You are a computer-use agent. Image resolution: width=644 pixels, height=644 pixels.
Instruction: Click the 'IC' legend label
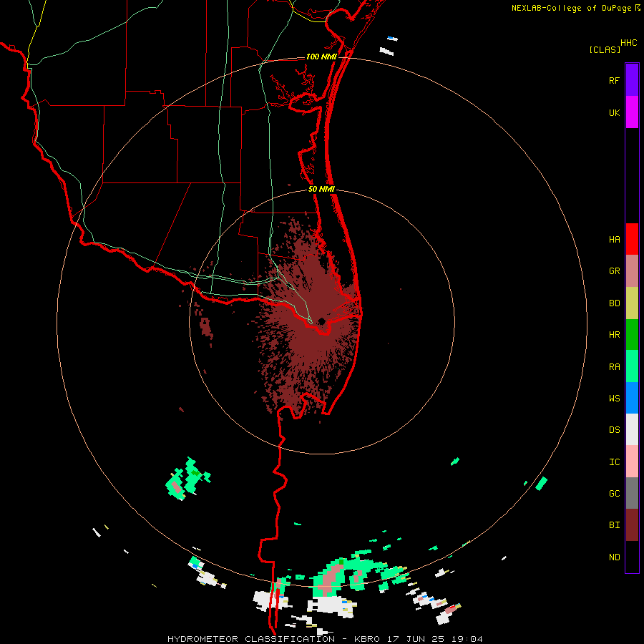coord(615,462)
